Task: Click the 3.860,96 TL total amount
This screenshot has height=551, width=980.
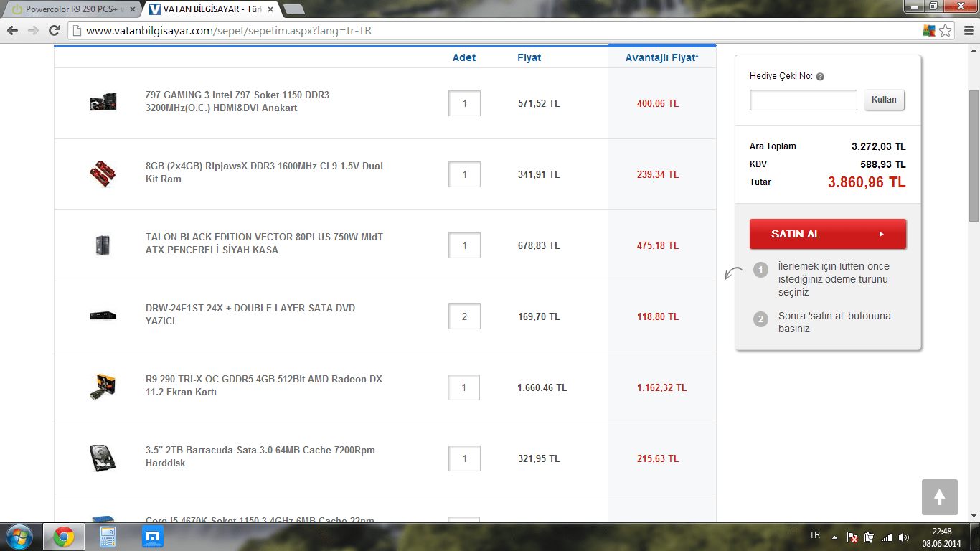Action: pyautogui.click(x=867, y=182)
